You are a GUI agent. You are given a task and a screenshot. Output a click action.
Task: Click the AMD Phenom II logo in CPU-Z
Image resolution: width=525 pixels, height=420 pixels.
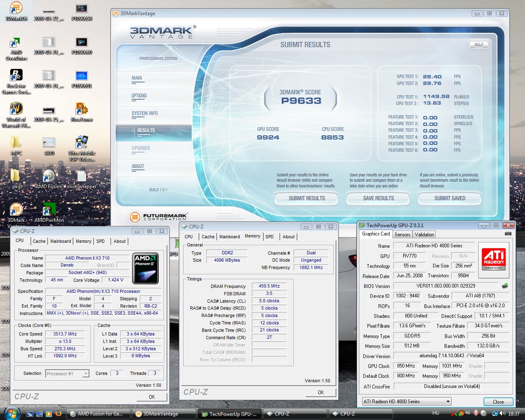click(x=146, y=268)
